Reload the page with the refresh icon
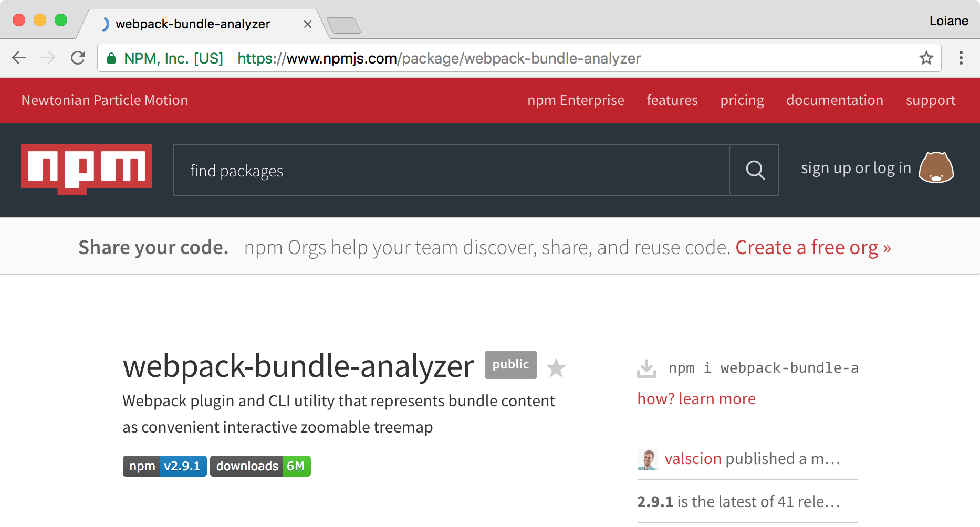The image size is (980, 527). (x=78, y=58)
